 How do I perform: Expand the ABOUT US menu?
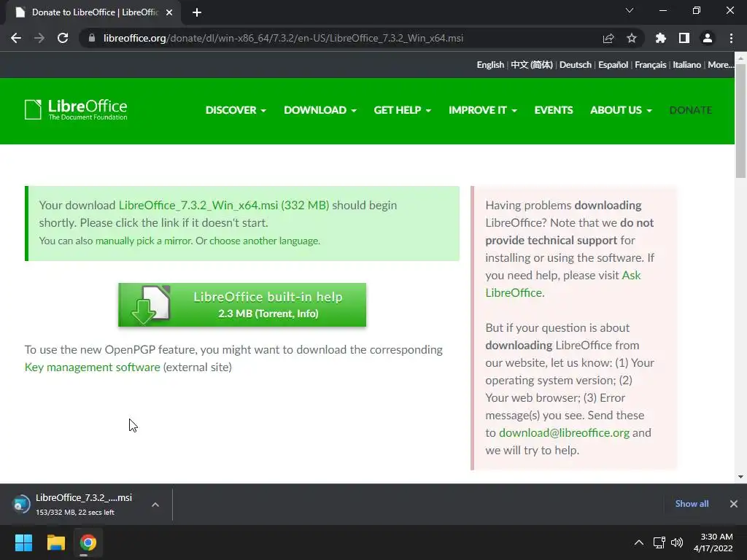(621, 110)
